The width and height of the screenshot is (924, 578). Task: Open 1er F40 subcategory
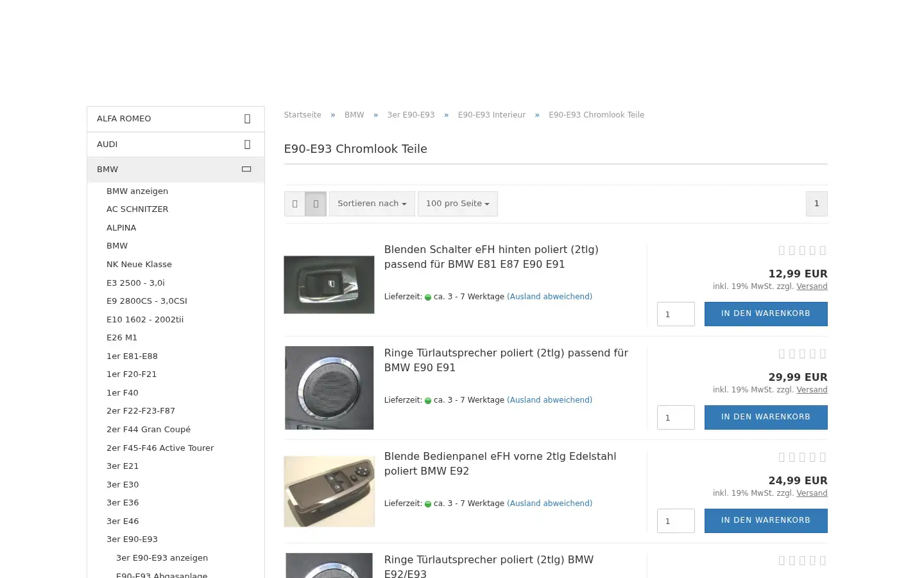click(x=123, y=393)
